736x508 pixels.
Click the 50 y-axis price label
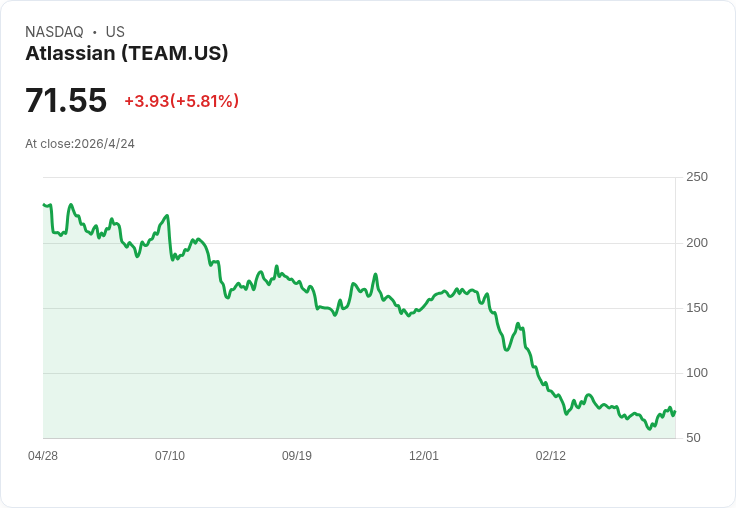click(693, 438)
